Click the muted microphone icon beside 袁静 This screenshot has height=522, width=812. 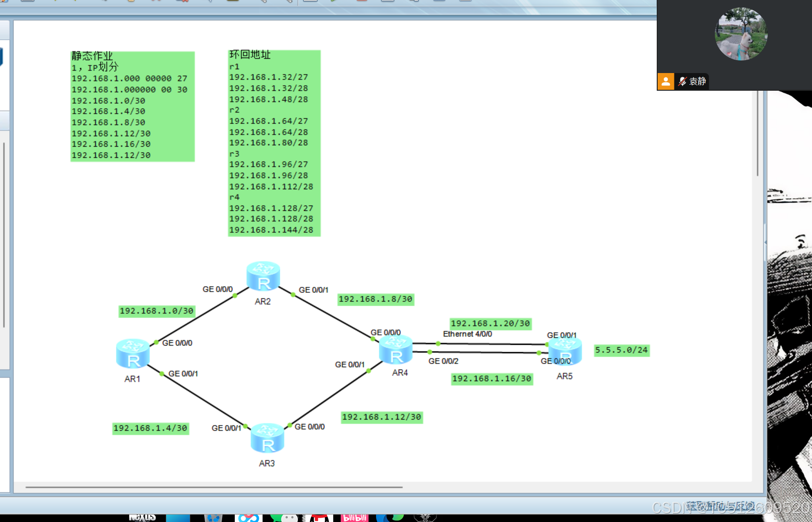pyautogui.click(x=682, y=81)
